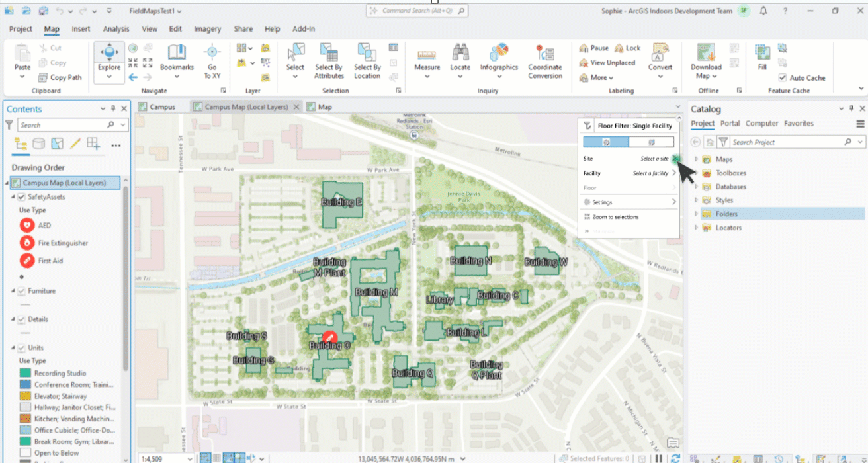Open the Go To XY tool
The width and height of the screenshot is (868, 463).
pyautogui.click(x=212, y=61)
